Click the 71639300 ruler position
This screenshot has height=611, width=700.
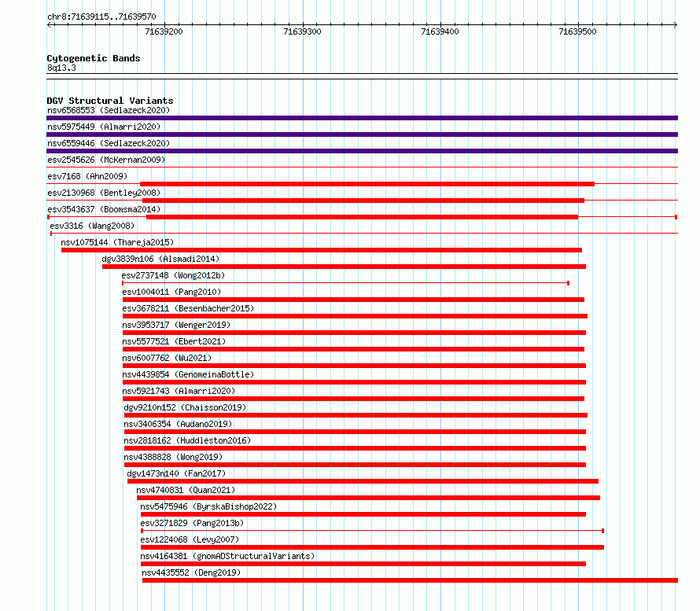tap(302, 31)
